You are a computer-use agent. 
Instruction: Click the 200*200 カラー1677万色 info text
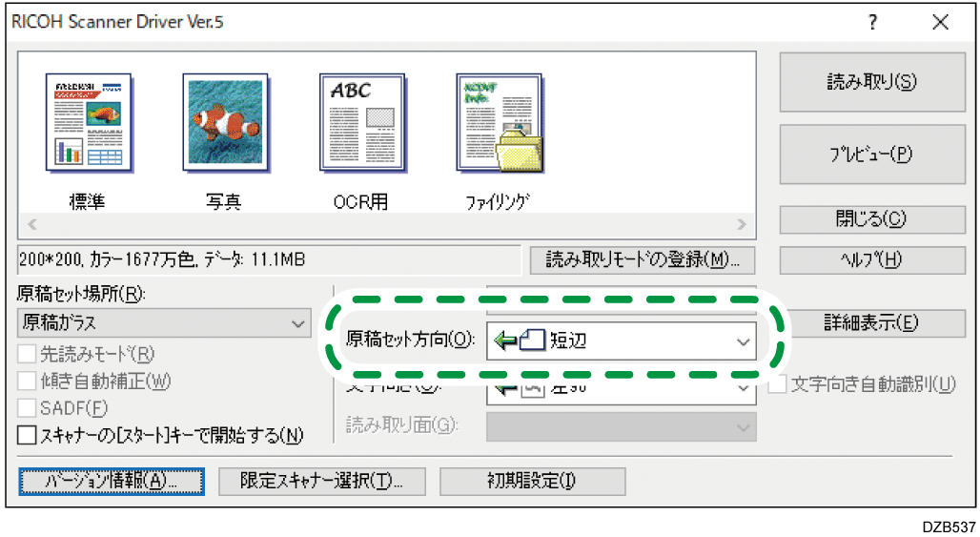click(162, 259)
